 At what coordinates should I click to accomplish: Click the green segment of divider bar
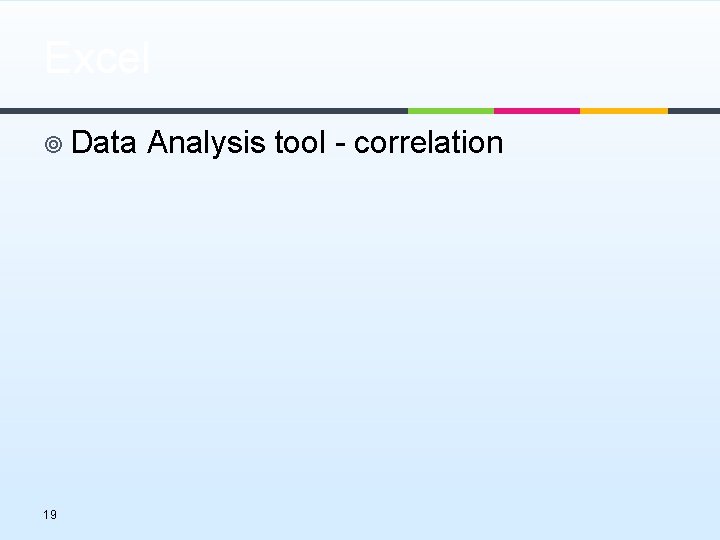click(450, 110)
